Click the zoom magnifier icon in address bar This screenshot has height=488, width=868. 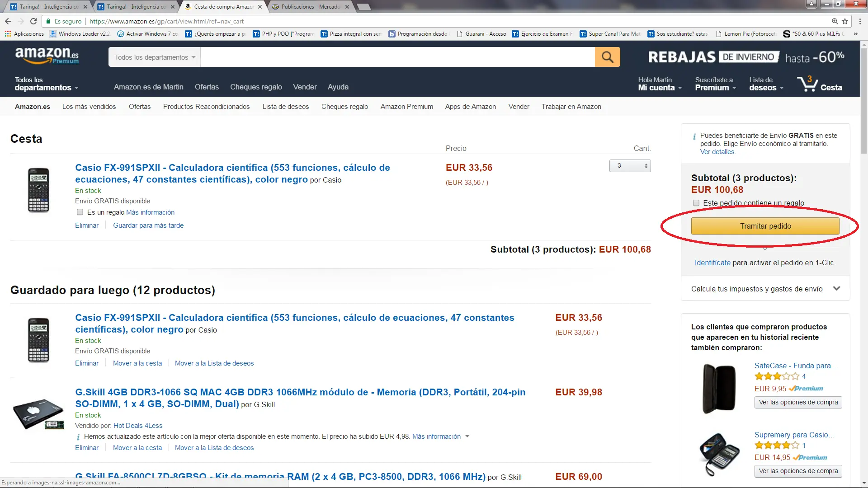[835, 21]
